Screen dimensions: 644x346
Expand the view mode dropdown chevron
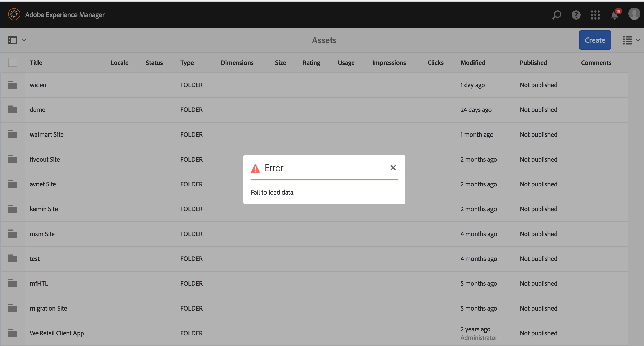638,40
